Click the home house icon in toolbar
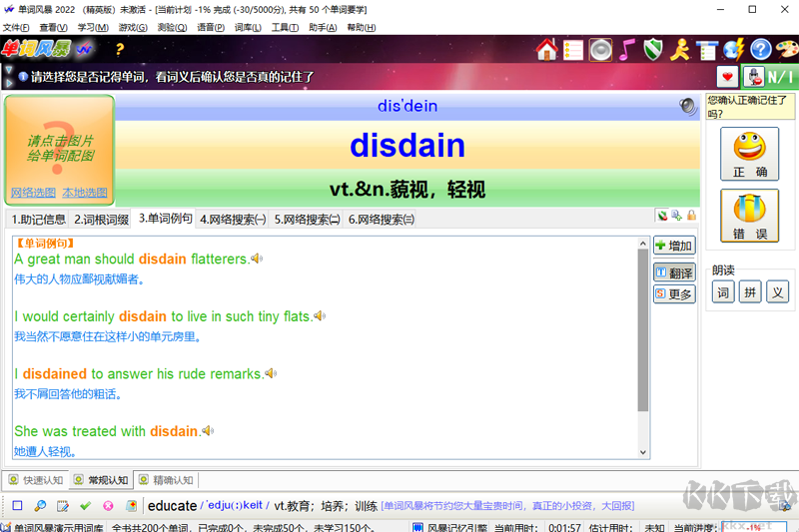This screenshot has height=532, width=799. pyautogui.click(x=546, y=49)
